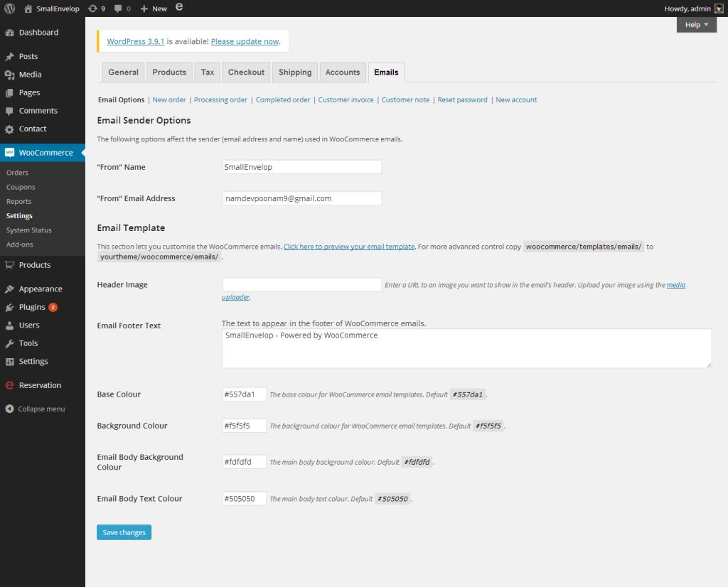Open the Email Body Text Colour field
The image size is (728, 587).
click(245, 499)
